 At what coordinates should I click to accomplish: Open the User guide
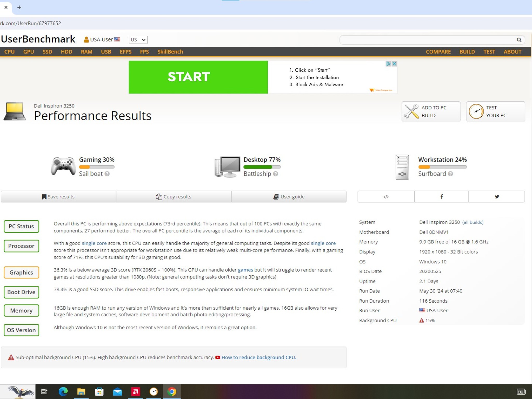click(x=289, y=197)
